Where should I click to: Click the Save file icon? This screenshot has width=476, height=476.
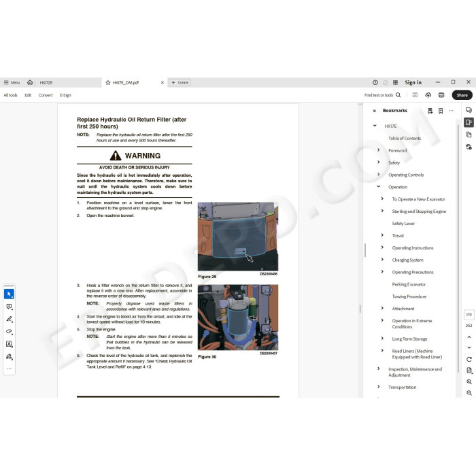click(x=415, y=95)
